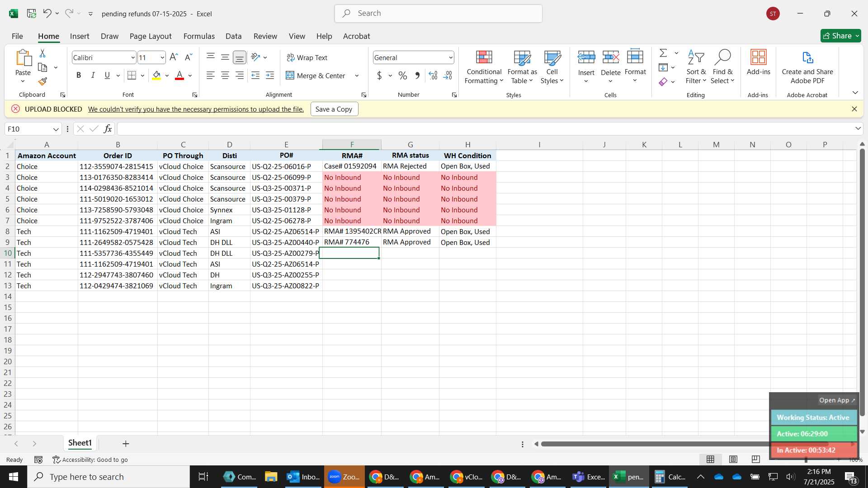Apply the Borders icon
Screen dimensions: 868x488
[132, 75]
